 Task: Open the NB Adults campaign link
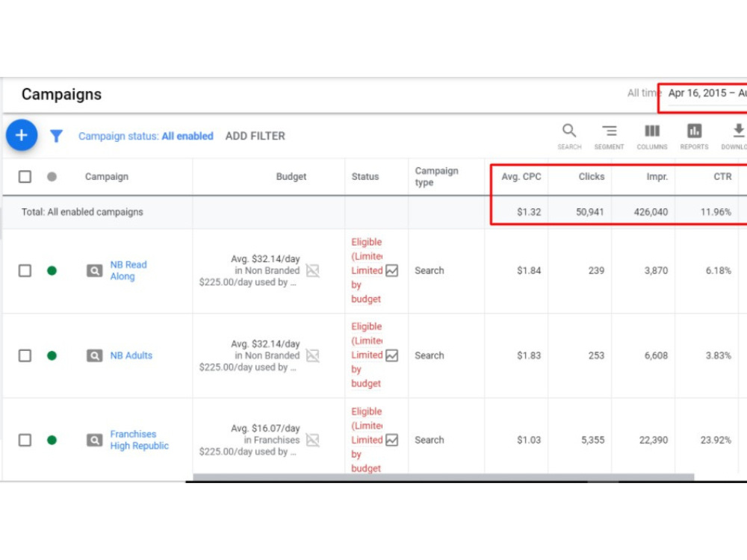click(131, 355)
